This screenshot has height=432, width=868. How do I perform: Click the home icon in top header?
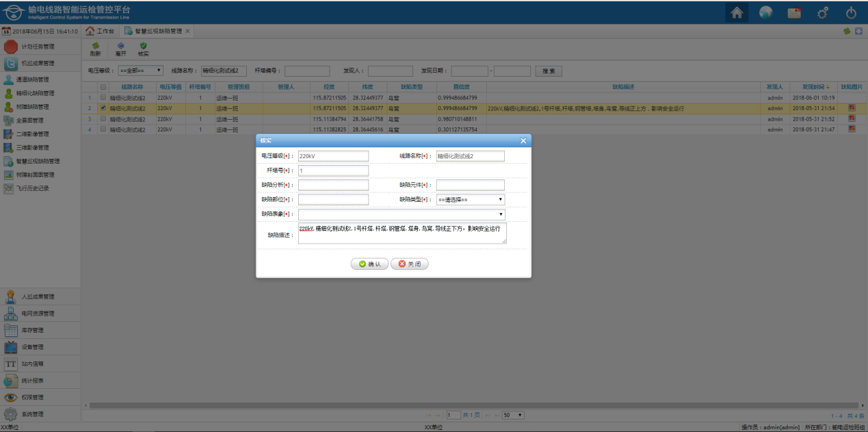click(x=737, y=13)
